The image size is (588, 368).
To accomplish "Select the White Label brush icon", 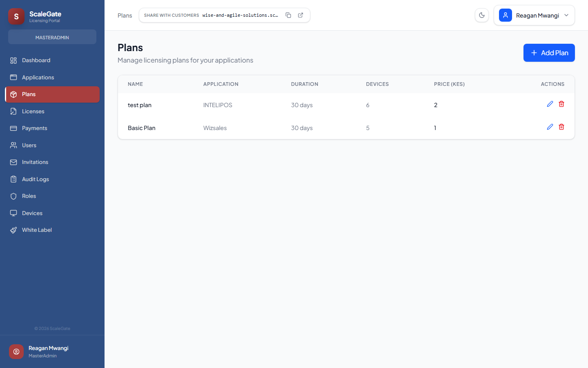I will coord(13,230).
